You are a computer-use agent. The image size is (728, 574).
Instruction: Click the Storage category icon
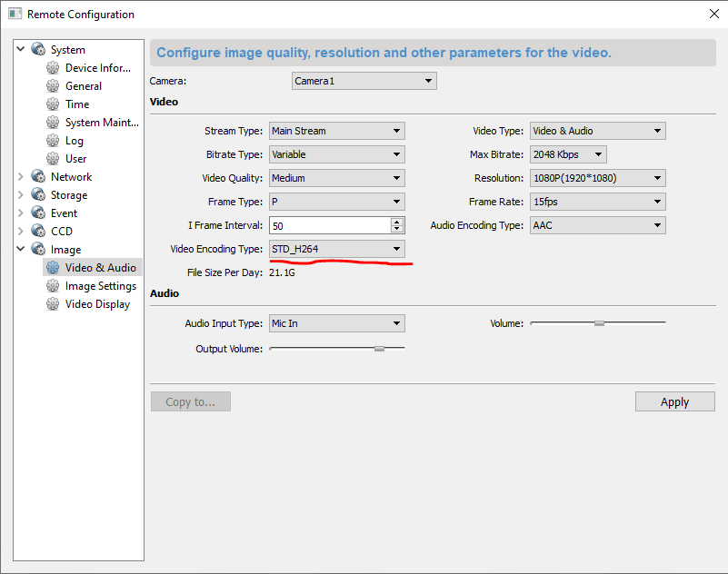coord(38,195)
